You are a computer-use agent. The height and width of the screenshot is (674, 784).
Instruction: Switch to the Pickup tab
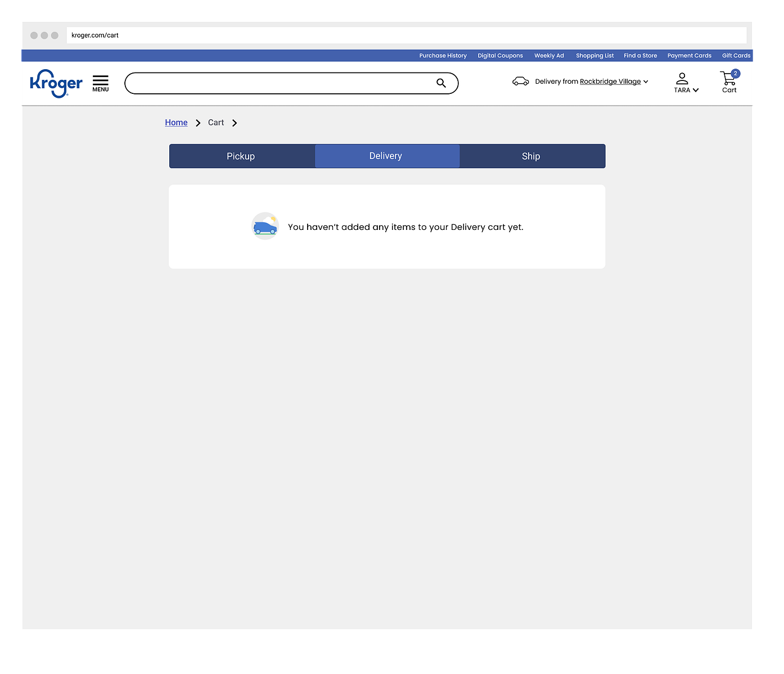[242, 156]
